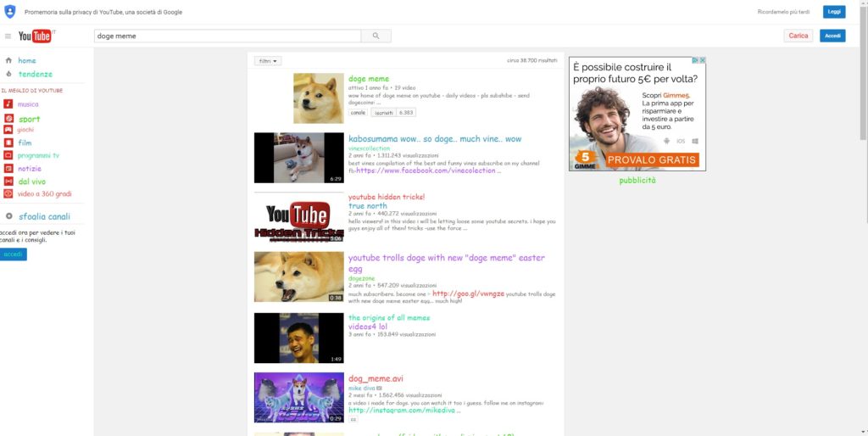
Task: Click Ricordamelo più tardi
Action: click(x=783, y=12)
